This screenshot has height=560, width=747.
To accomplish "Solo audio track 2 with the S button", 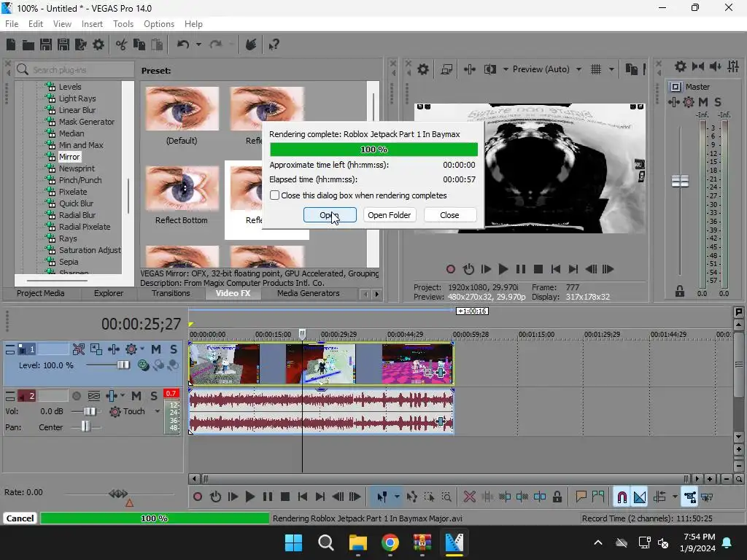I will (x=153, y=396).
